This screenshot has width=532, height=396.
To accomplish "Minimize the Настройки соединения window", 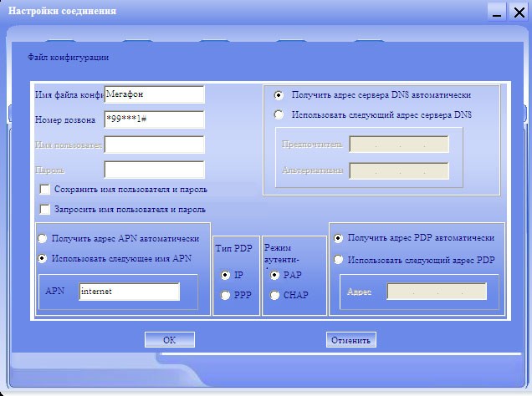I will [497, 13].
